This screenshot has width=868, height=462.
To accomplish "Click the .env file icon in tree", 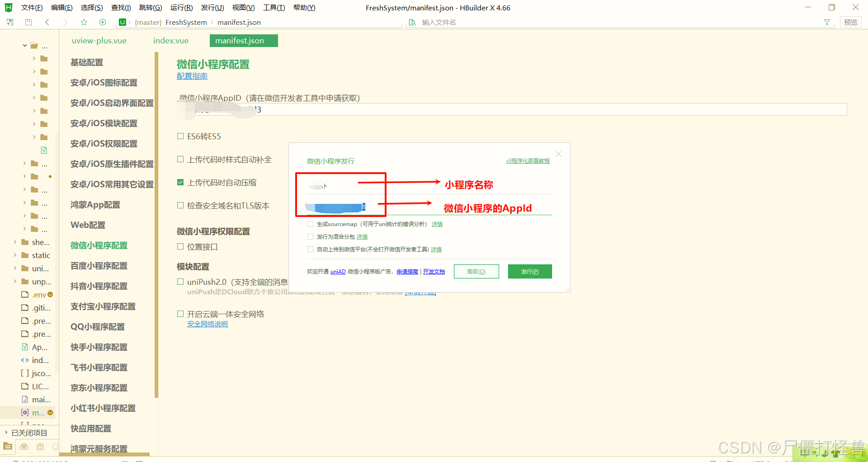I will 25,295.
